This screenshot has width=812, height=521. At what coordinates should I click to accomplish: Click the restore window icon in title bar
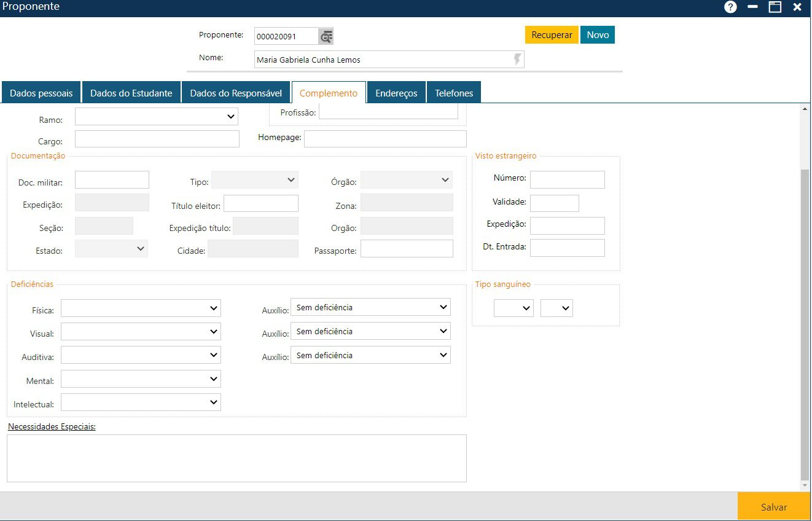[x=775, y=7]
